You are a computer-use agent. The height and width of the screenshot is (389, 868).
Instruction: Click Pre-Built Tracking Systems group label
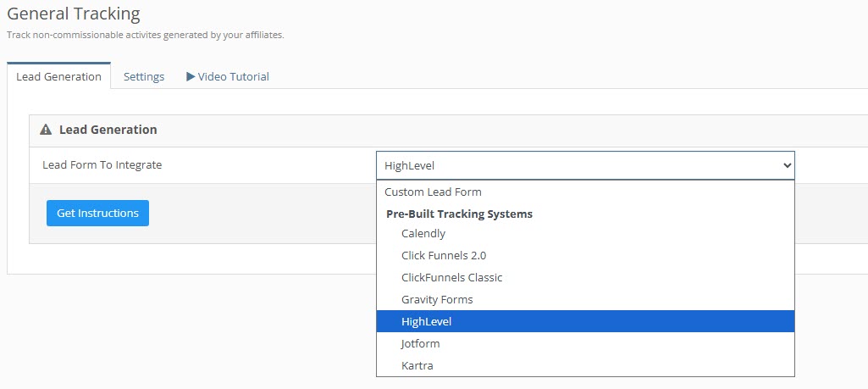tap(460, 214)
